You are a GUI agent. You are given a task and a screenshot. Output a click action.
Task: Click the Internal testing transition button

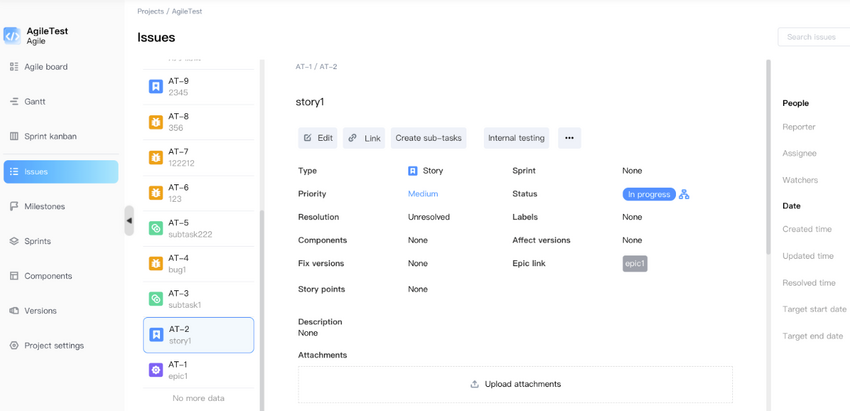516,138
